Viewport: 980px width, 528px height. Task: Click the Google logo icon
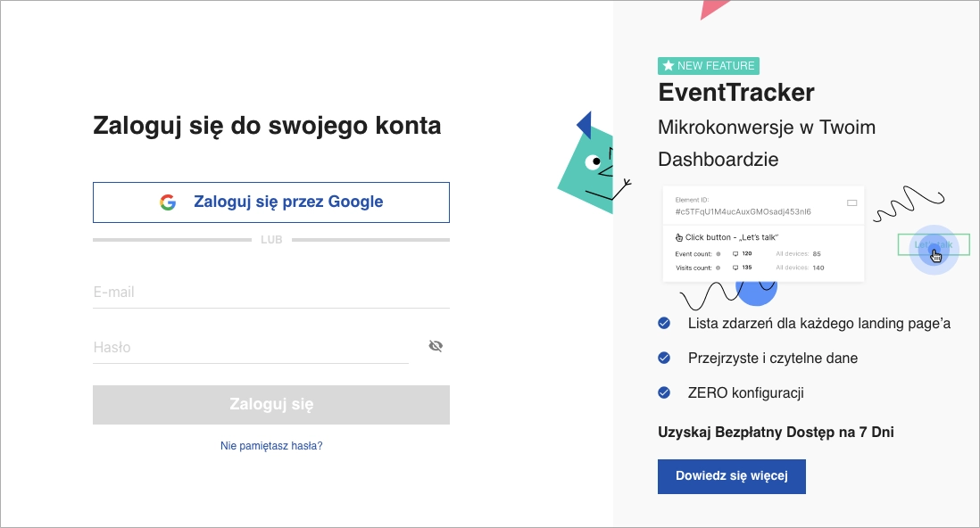[168, 202]
